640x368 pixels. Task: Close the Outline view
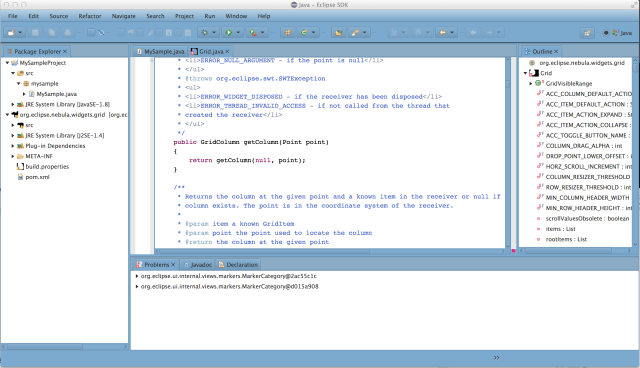click(x=556, y=51)
